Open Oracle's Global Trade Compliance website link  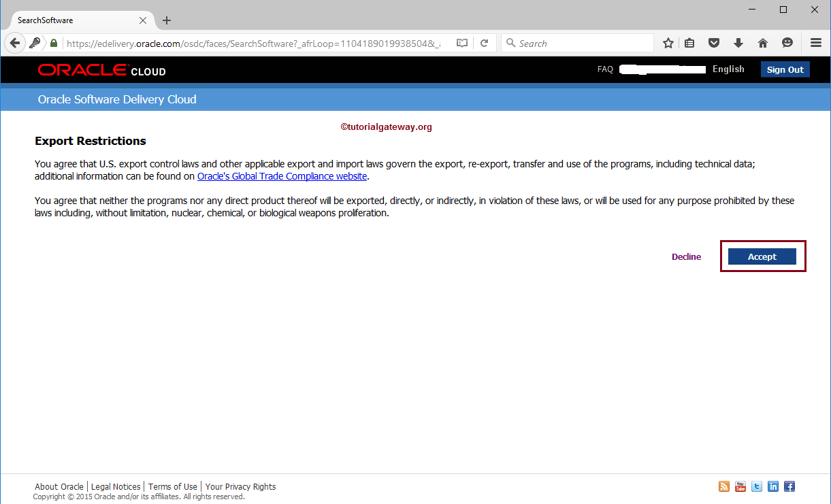tap(282, 176)
